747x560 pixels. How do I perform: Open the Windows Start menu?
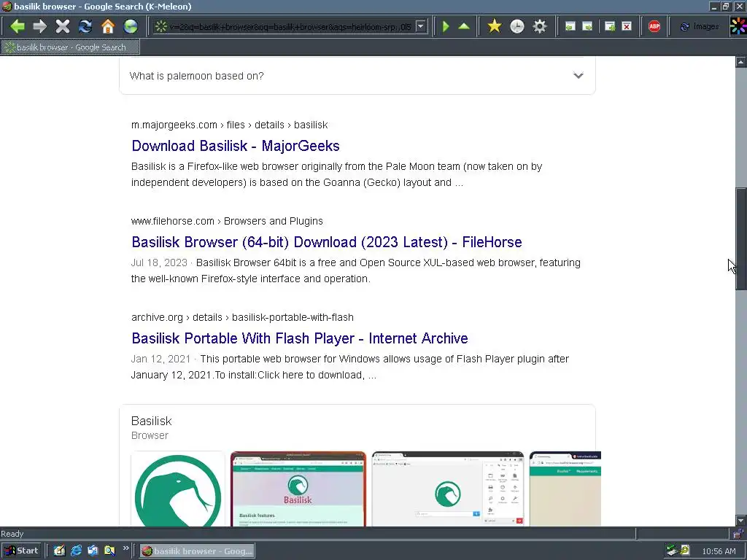click(x=21, y=551)
